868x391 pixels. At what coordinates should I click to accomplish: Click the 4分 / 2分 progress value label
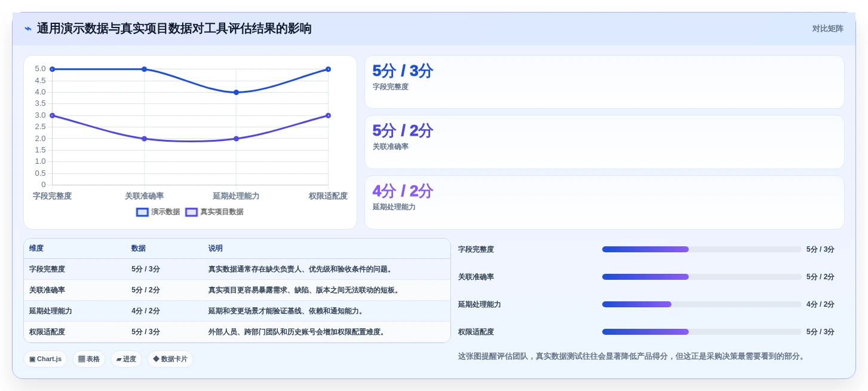[820, 304]
